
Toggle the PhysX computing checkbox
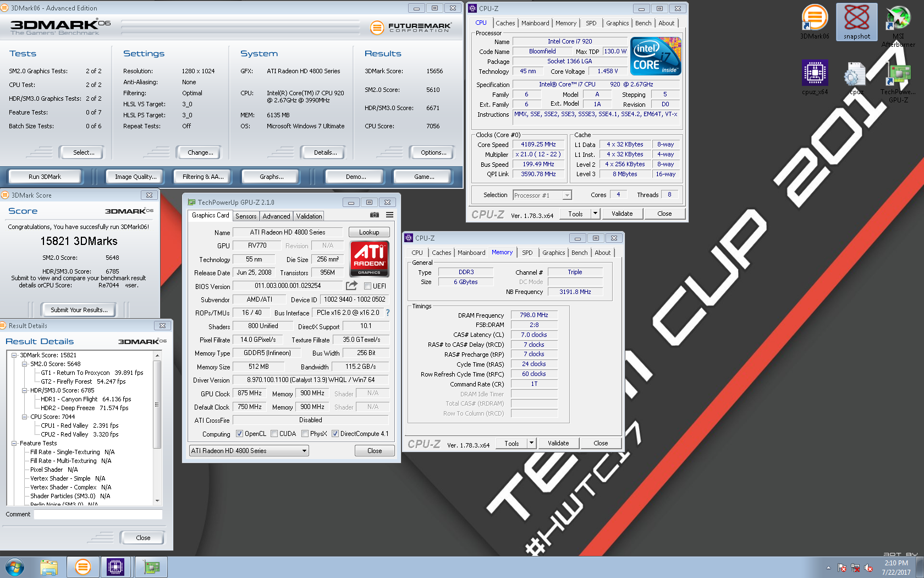pyautogui.click(x=305, y=434)
